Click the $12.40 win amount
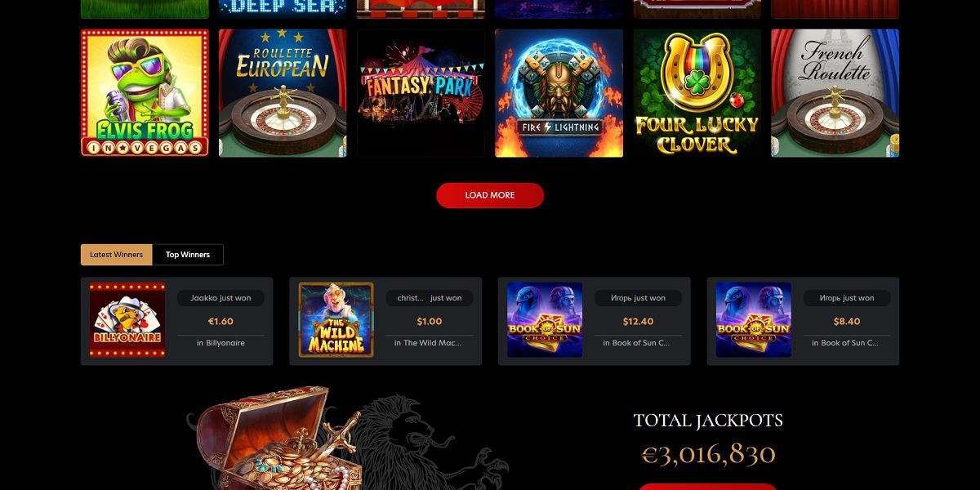The height and width of the screenshot is (490, 980). pyautogui.click(x=638, y=322)
